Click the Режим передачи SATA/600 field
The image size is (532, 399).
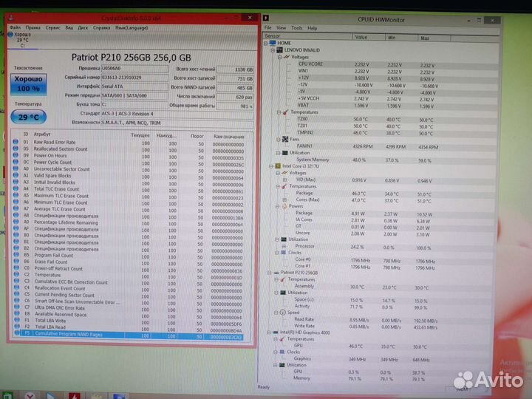(134, 95)
